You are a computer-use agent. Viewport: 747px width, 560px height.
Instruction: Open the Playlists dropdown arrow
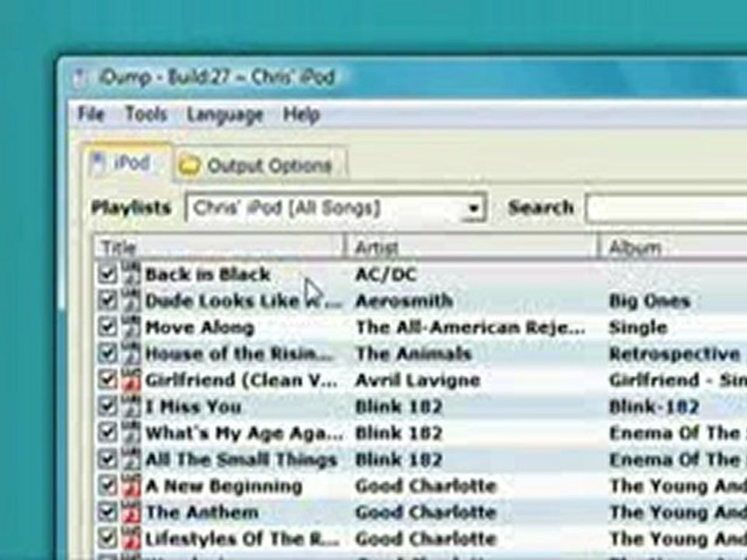[474, 208]
